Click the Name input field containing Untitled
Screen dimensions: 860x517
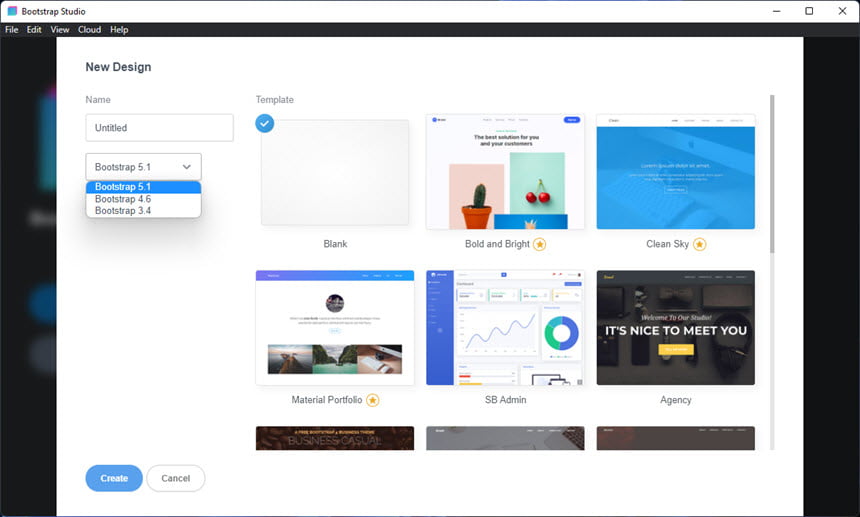[x=160, y=128]
